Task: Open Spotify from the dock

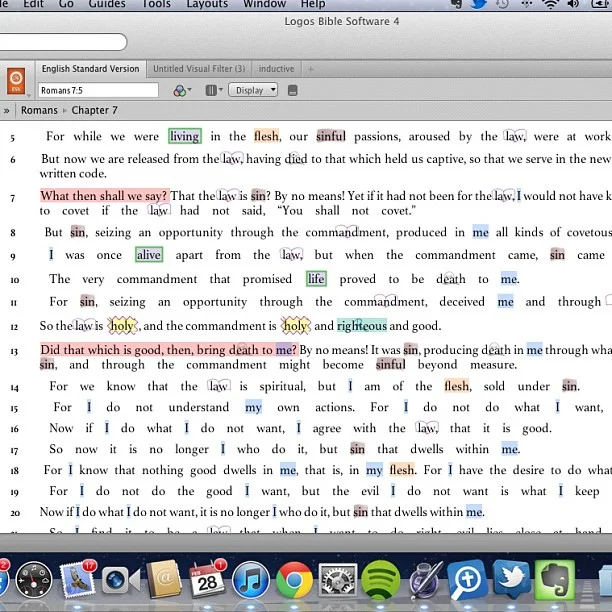Action: (x=381, y=580)
